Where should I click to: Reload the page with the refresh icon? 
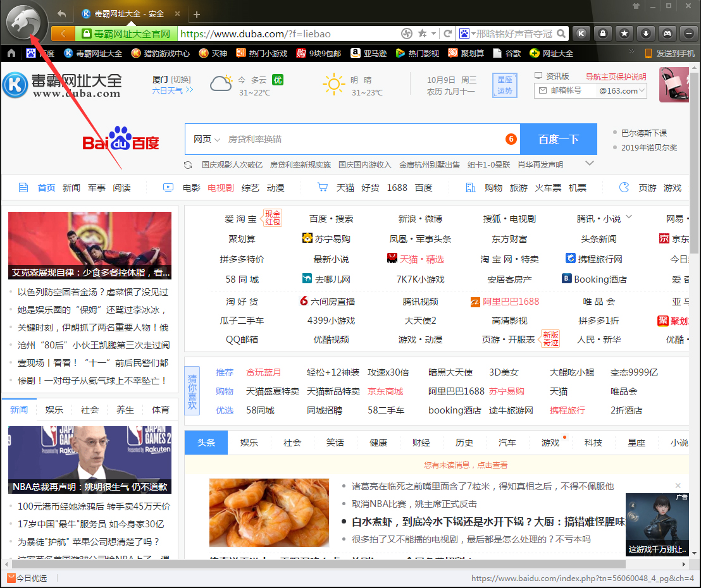pos(449,34)
